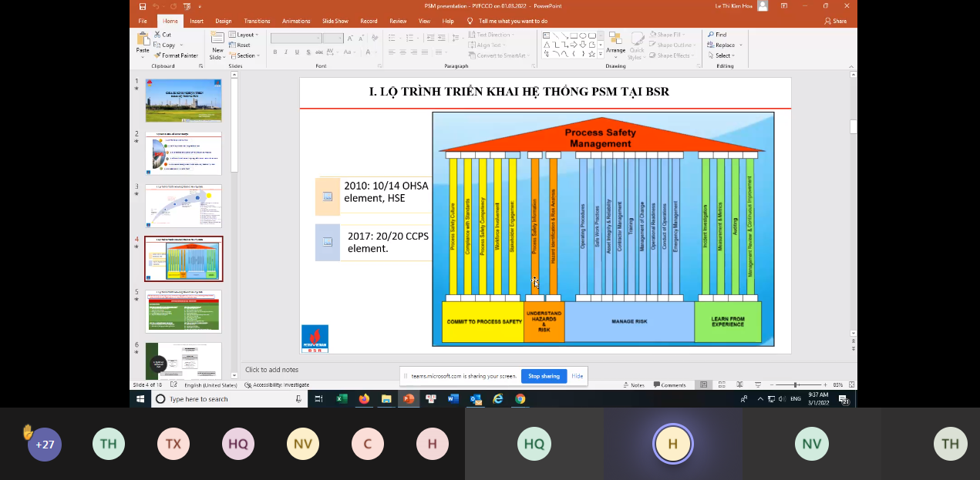Switch to Reading View
This screenshot has width=980, height=480.
pos(739,384)
